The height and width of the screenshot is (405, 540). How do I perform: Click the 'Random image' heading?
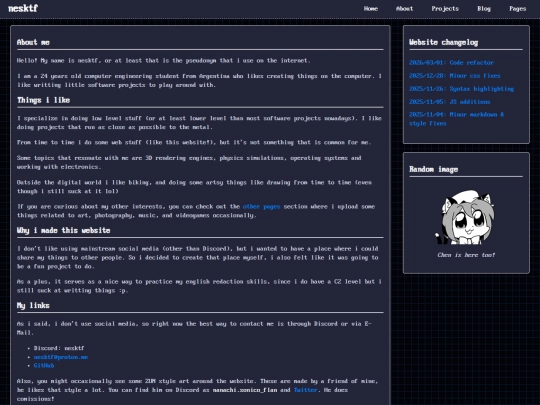coord(434,169)
